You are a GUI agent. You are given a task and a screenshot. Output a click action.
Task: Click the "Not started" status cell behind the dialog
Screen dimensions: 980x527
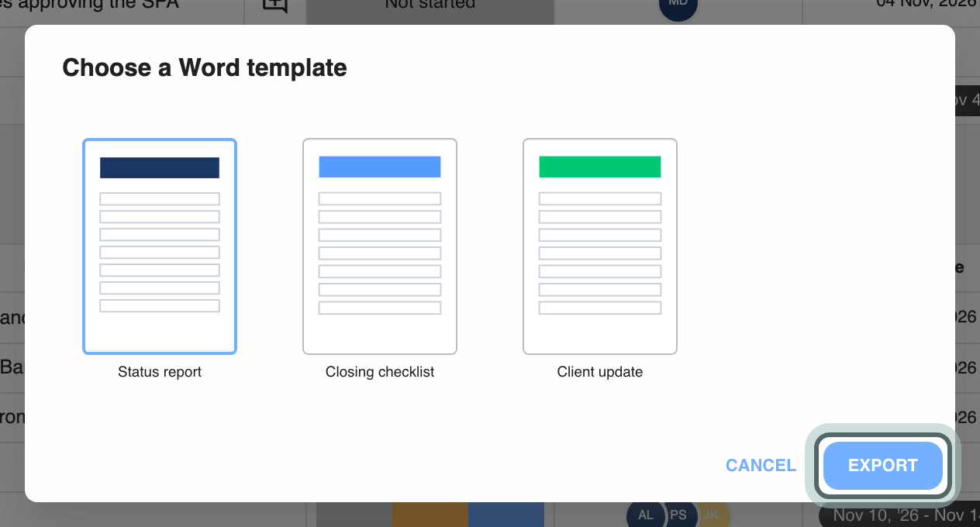(x=430, y=11)
